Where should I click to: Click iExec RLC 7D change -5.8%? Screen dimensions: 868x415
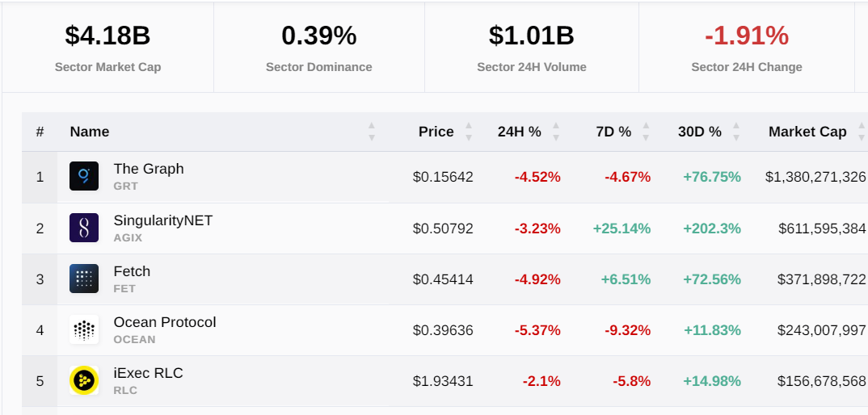tap(632, 381)
